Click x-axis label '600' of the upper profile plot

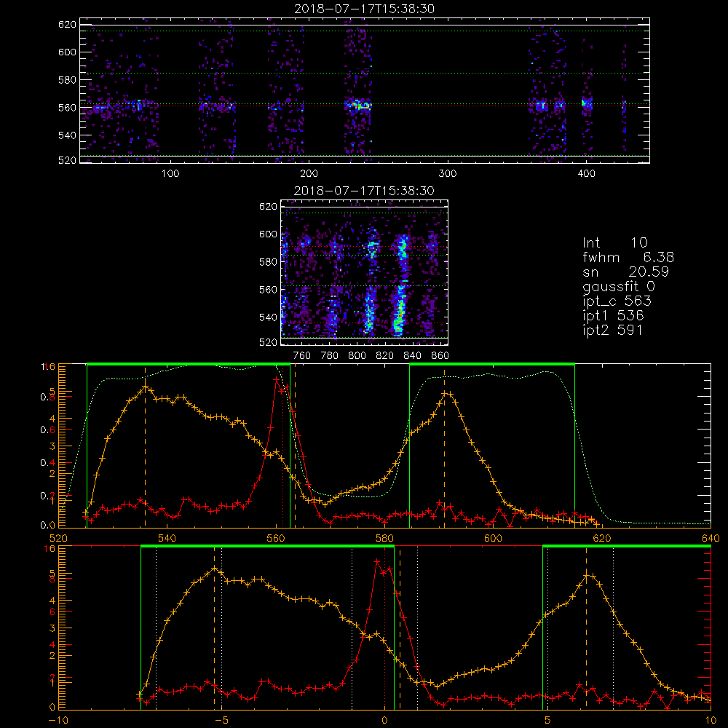[x=494, y=538]
